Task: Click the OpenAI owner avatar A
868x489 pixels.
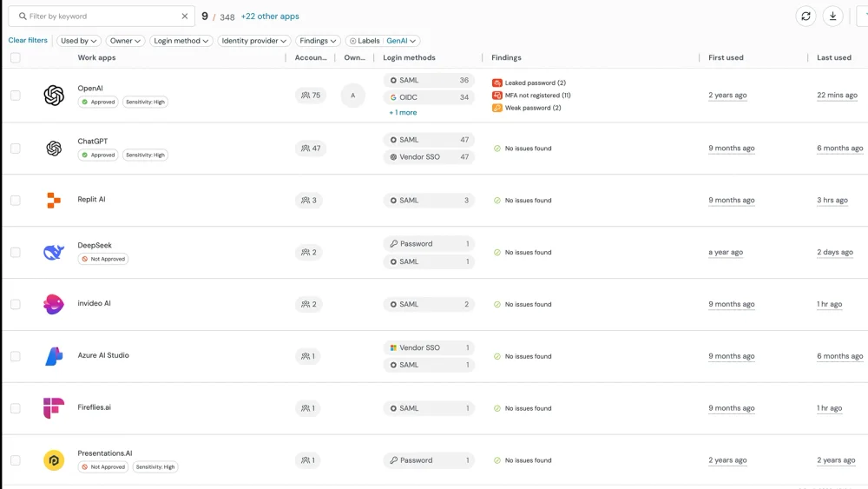Action: pyautogui.click(x=352, y=96)
